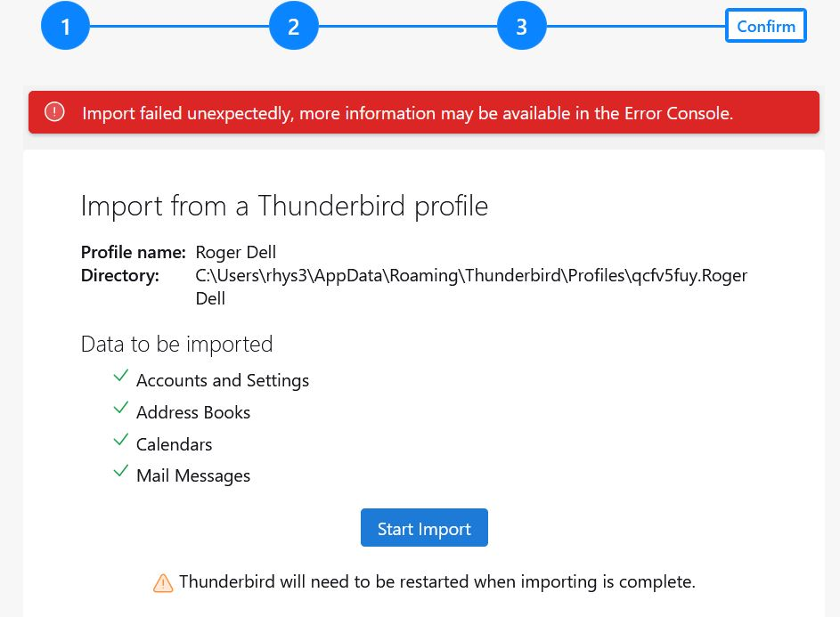Click the checkmark beside Calendars
The width and height of the screenshot is (840, 617).
pyautogui.click(x=121, y=440)
